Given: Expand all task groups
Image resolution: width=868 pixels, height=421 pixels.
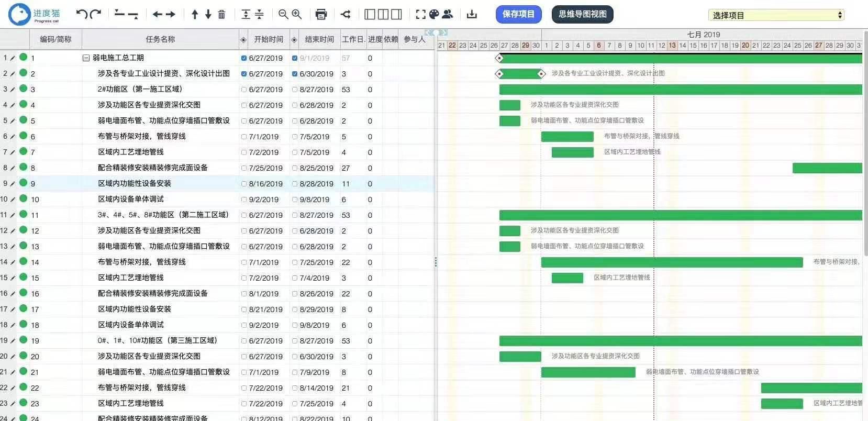Looking at the screenshot, I should point(246,14).
